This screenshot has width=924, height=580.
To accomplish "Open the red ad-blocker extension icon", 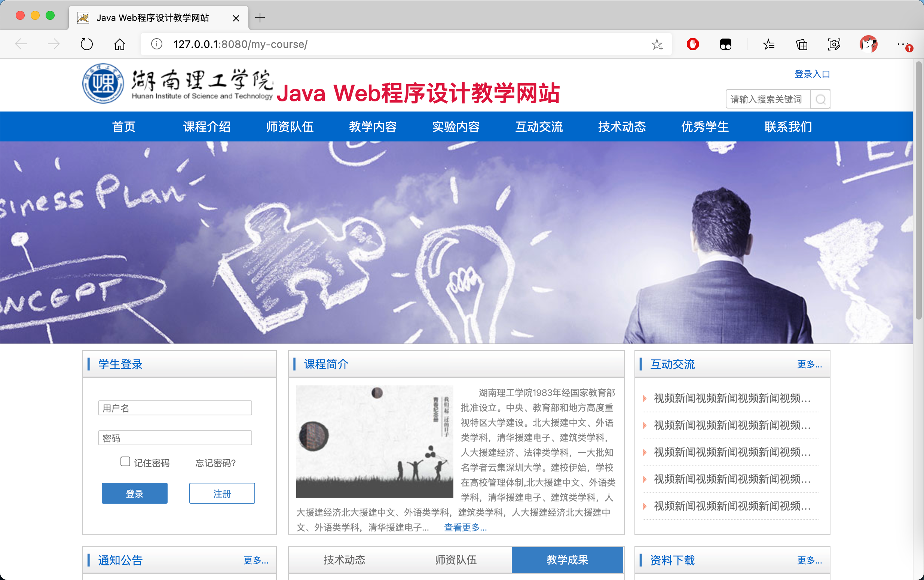I will (692, 45).
